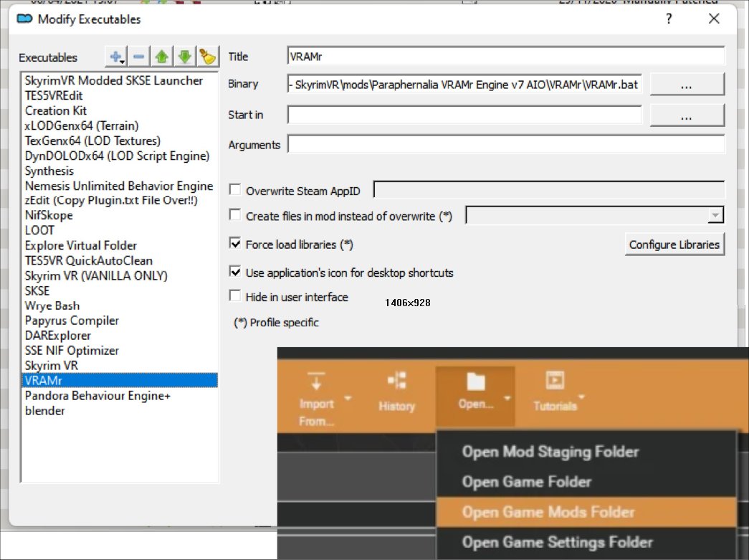This screenshot has width=749, height=560.
Task: Expand the Tutorials dropdown arrow
Action: tap(581, 397)
